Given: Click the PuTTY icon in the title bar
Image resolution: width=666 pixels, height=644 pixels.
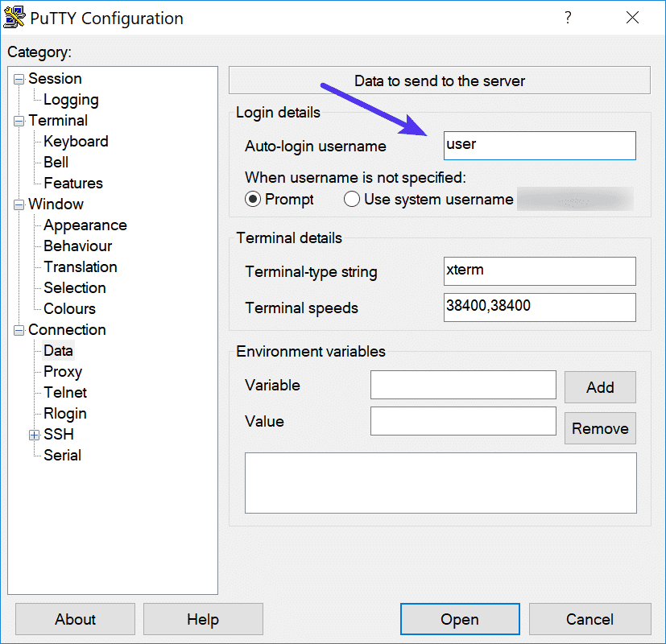Looking at the screenshot, I should pos(14,17).
